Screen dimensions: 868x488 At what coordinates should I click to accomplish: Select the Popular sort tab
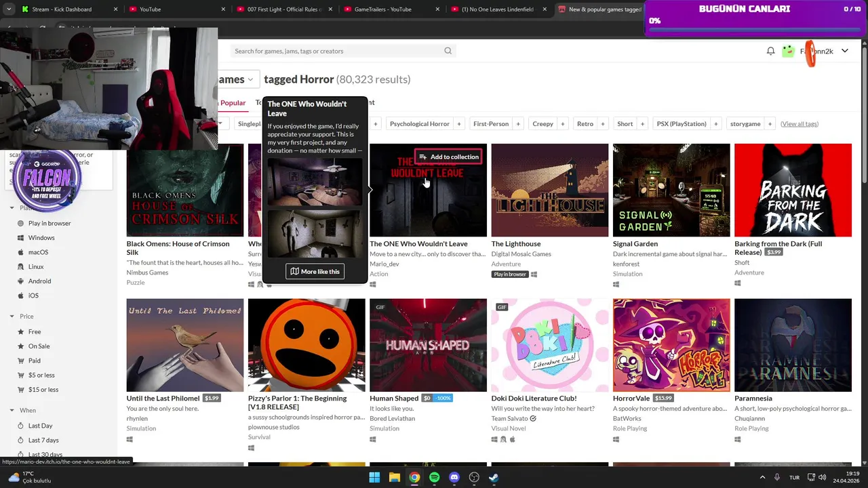coord(233,103)
